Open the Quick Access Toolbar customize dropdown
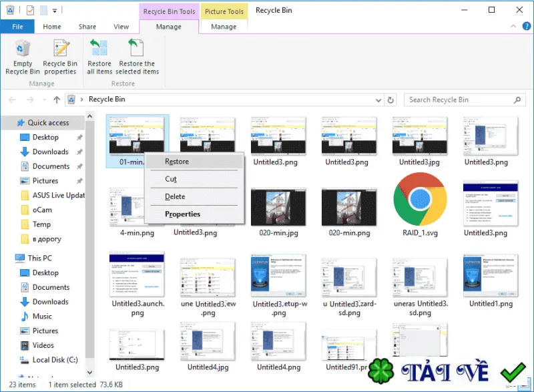This screenshot has width=534, height=392. [x=55, y=11]
